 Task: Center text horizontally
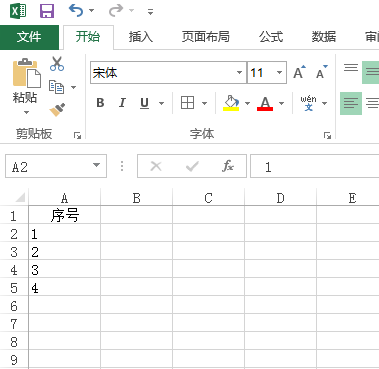tap(372, 103)
